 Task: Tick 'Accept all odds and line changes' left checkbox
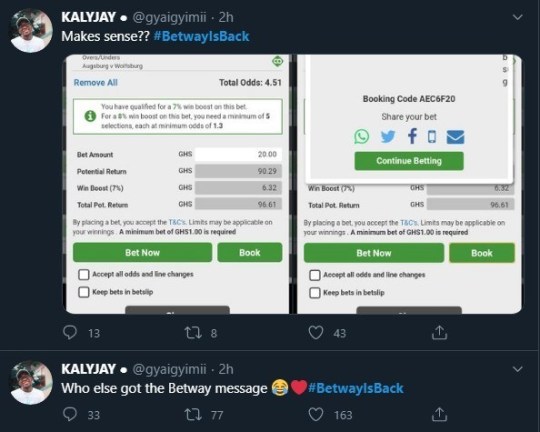(84, 275)
